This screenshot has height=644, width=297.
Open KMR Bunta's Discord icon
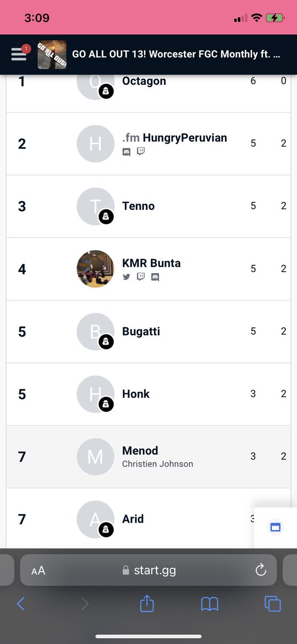[x=155, y=277]
